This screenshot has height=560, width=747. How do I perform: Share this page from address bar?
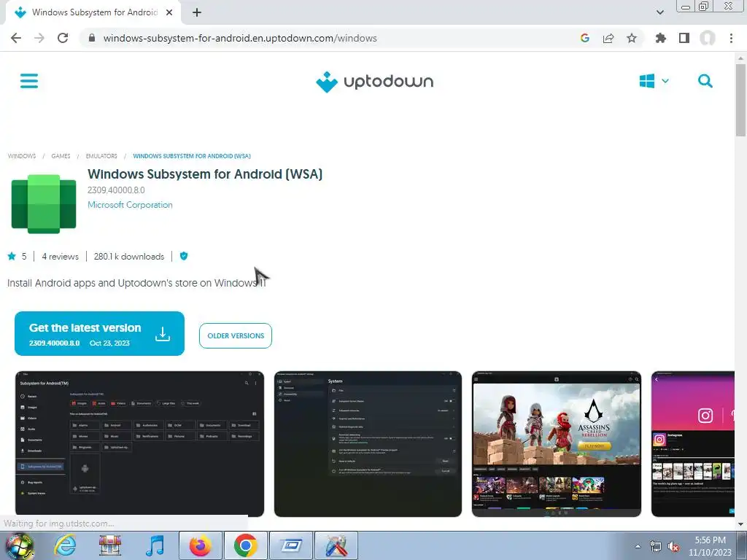coord(608,38)
